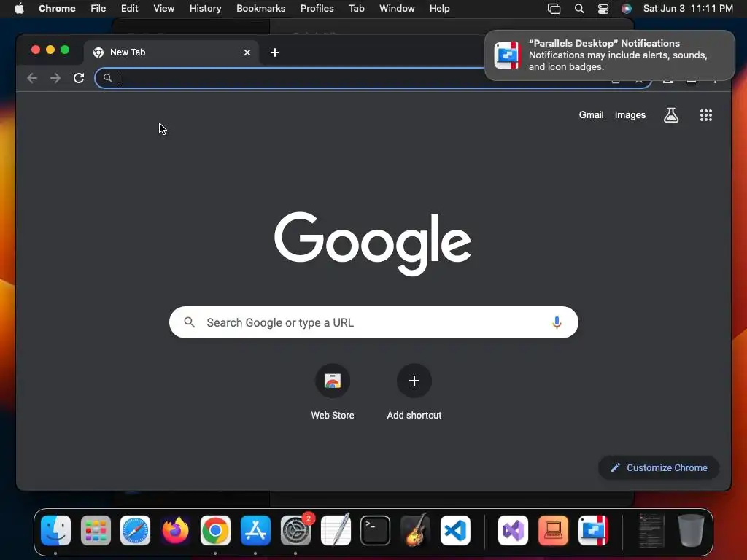Open GarageBand from the Dock
747x560 pixels.
[415, 530]
